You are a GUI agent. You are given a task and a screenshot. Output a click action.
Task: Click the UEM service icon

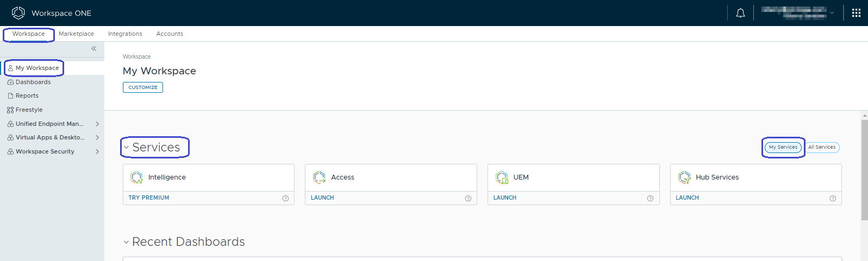pyautogui.click(x=502, y=177)
